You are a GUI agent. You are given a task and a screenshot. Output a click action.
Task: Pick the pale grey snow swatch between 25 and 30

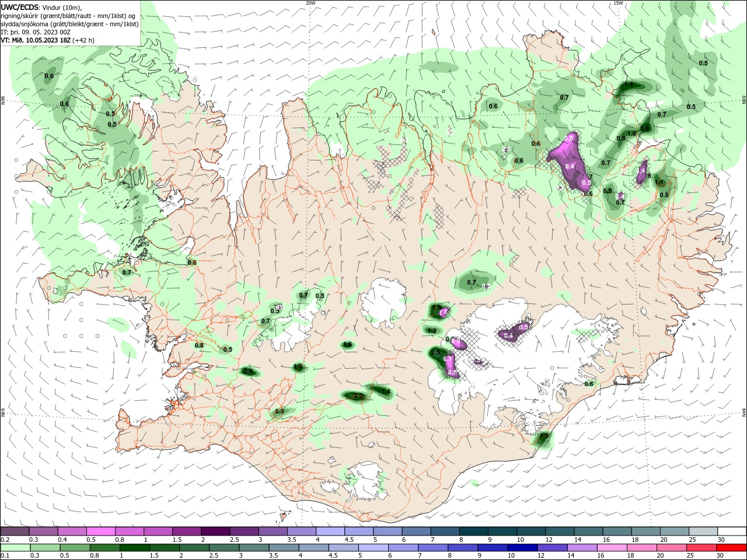[x=702, y=531]
